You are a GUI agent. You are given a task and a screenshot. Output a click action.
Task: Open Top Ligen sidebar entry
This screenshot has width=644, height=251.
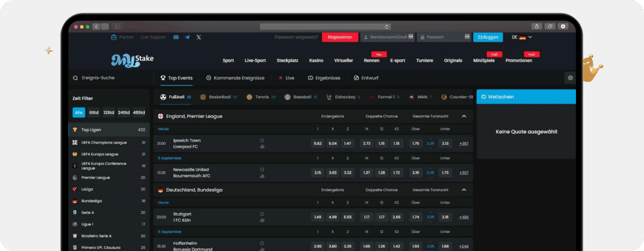click(x=109, y=130)
